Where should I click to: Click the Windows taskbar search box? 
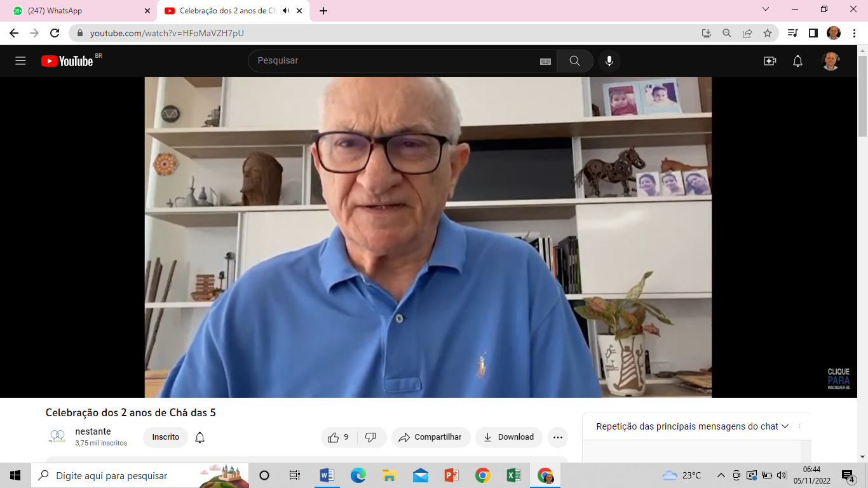tap(140, 475)
